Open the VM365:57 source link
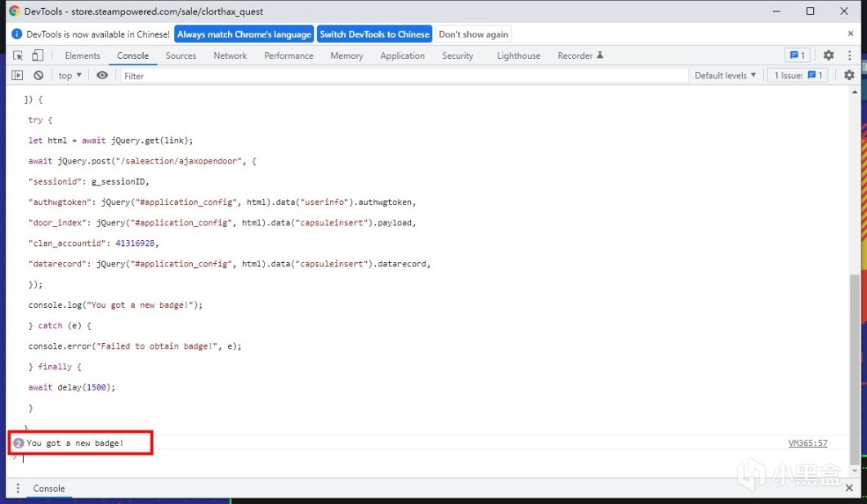 pyautogui.click(x=807, y=444)
